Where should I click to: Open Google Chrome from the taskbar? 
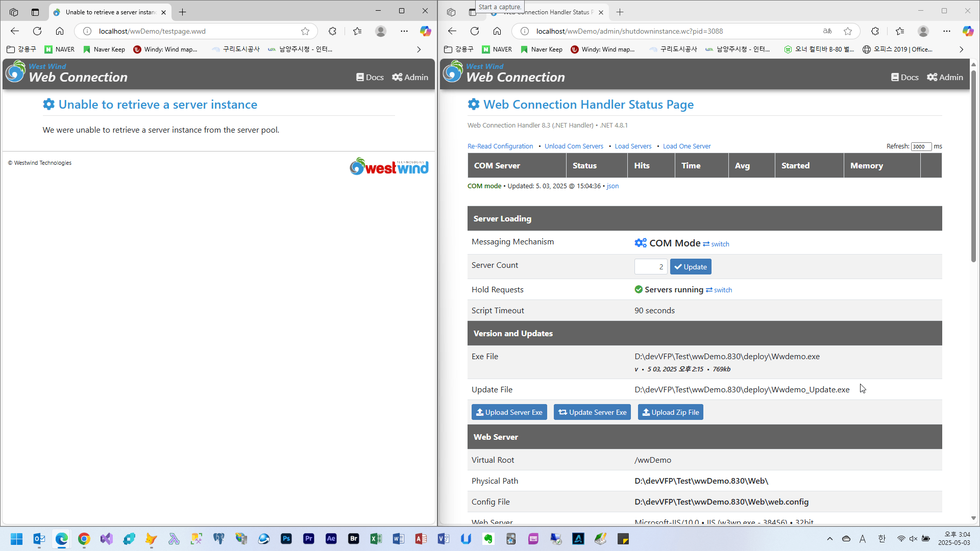click(84, 539)
